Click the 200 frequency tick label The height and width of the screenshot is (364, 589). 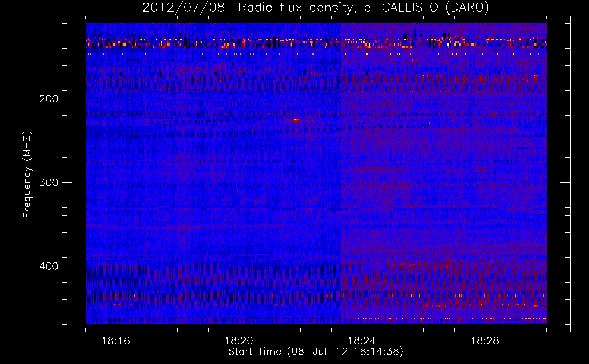tap(49, 99)
